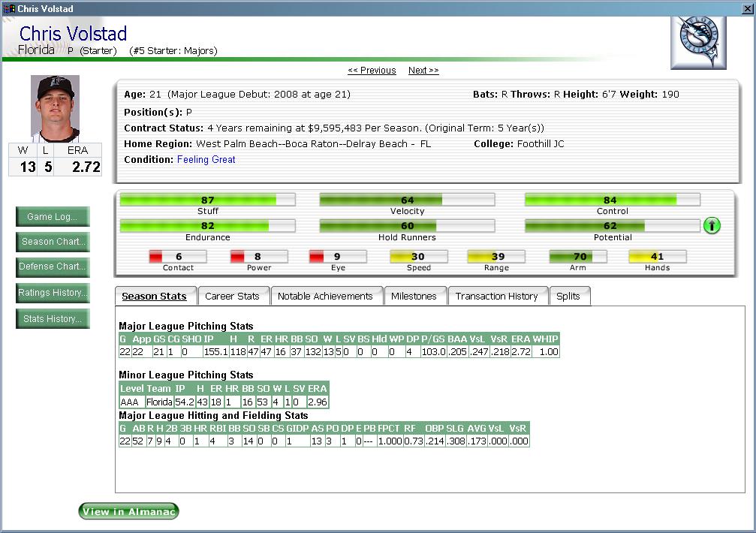Select the Season Stats tab
This screenshot has width=756, height=533.
(x=155, y=297)
